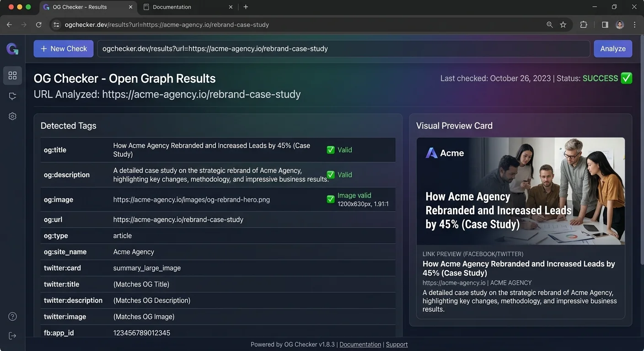This screenshot has width=644, height=351.
Task: Click the 'URL Analyzed' heading line
Action: (x=167, y=94)
